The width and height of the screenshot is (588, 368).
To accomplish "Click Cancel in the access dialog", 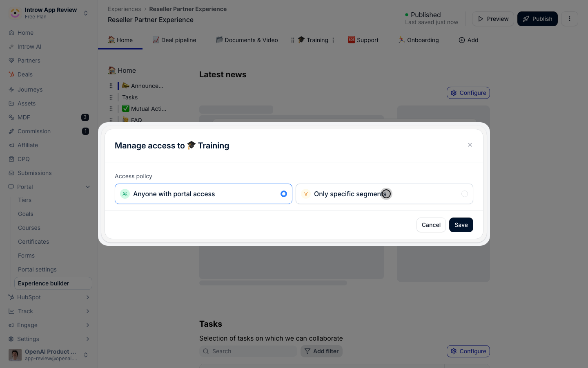I will pyautogui.click(x=431, y=225).
